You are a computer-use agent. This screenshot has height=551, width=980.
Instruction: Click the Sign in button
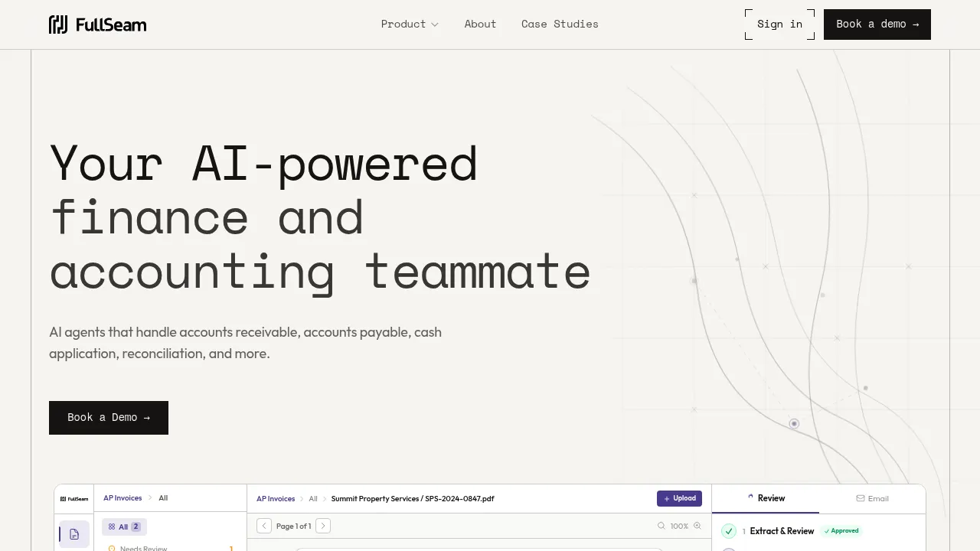coord(779,24)
